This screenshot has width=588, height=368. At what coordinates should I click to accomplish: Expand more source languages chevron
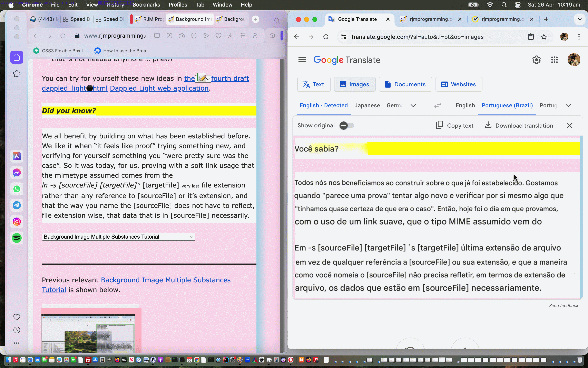[413, 105]
